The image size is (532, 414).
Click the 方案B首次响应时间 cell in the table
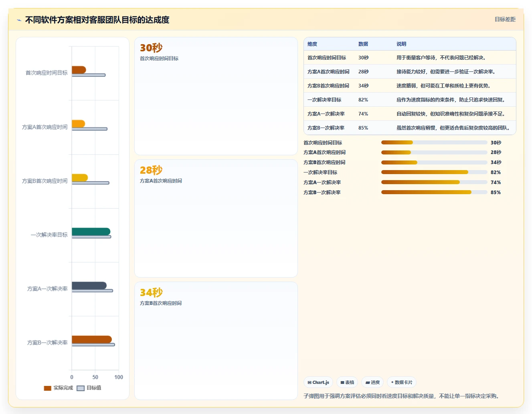pyautogui.click(x=328, y=86)
